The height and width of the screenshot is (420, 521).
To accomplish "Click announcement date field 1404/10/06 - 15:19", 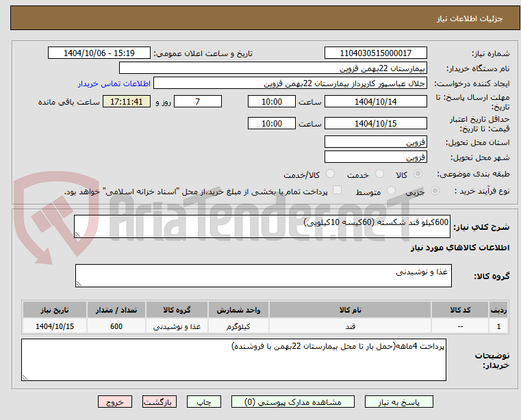I will pyautogui.click(x=99, y=53).
